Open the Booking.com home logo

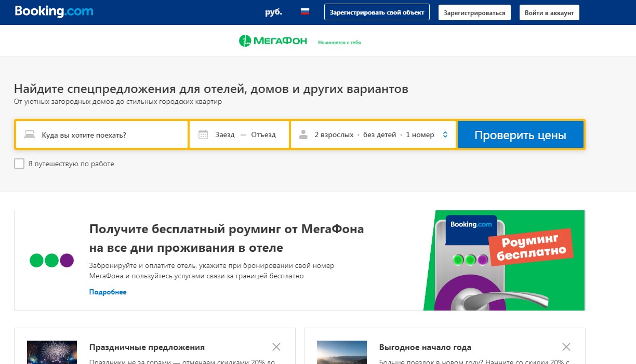click(54, 11)
